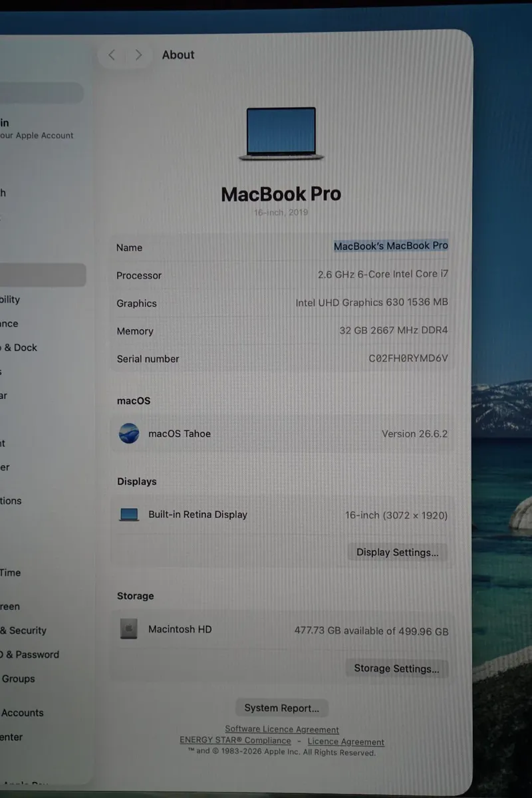
Task: Click the sidebar search field
Action: coord(42,93)
